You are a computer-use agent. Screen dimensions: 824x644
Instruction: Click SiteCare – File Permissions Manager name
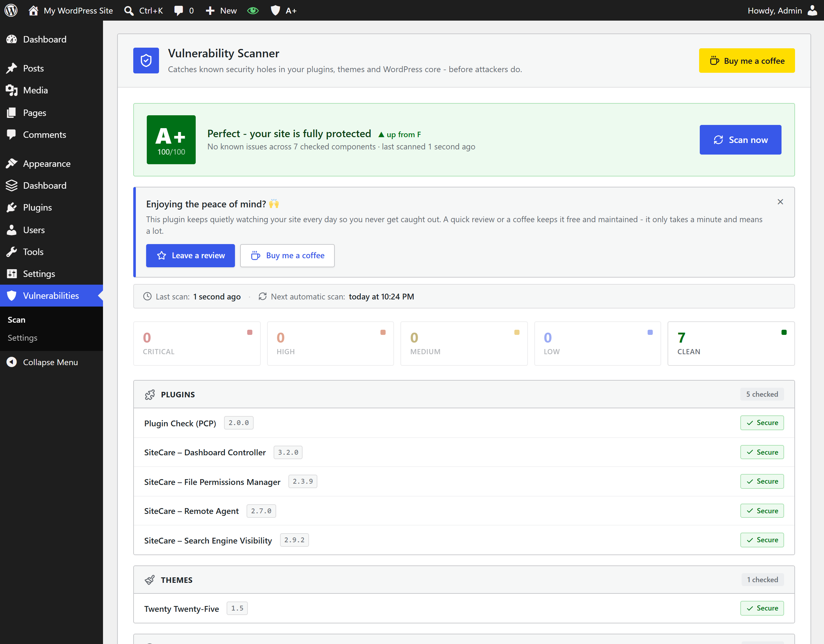[212, 482]
